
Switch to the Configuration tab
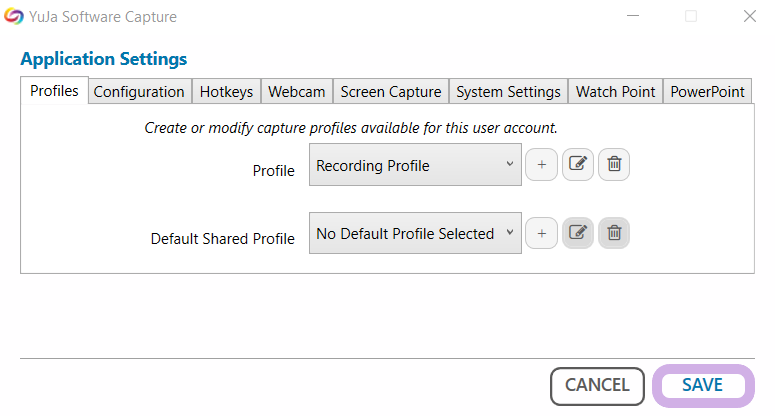(139, 91)
